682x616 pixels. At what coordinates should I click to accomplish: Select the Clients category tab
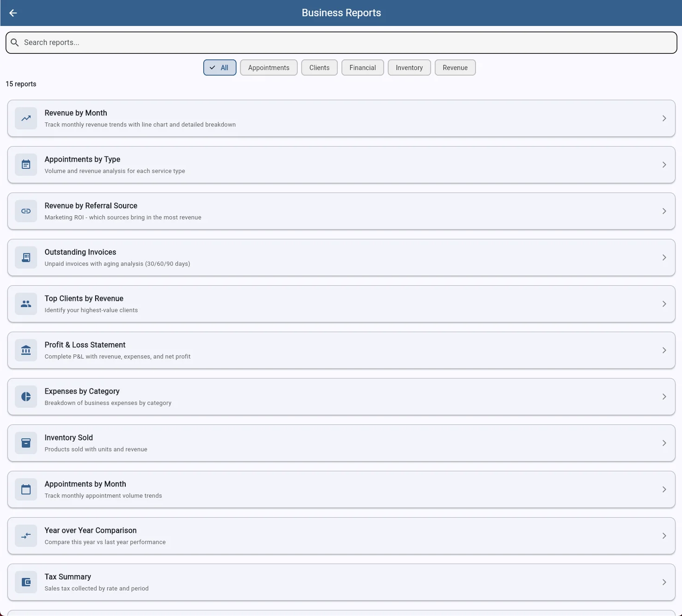[x=319, y=67]
